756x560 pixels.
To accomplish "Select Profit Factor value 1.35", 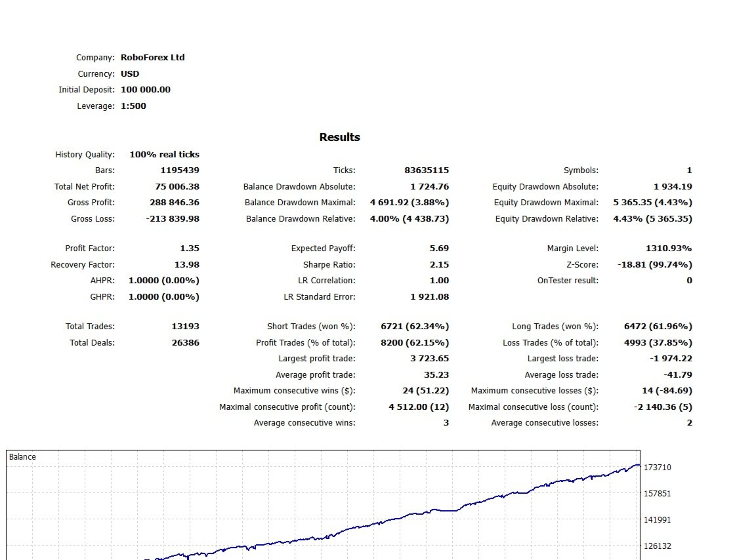I will pos(190,248).
